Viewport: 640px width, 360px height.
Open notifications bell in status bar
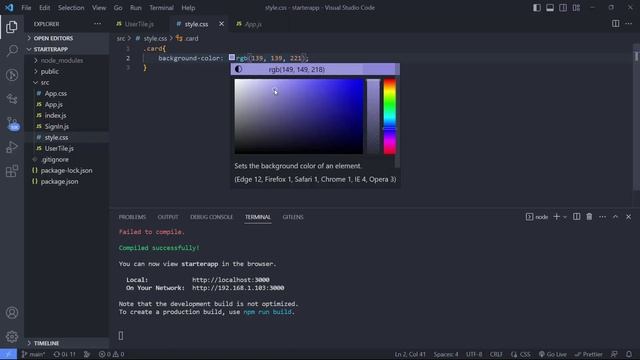(x=629, y=354)
